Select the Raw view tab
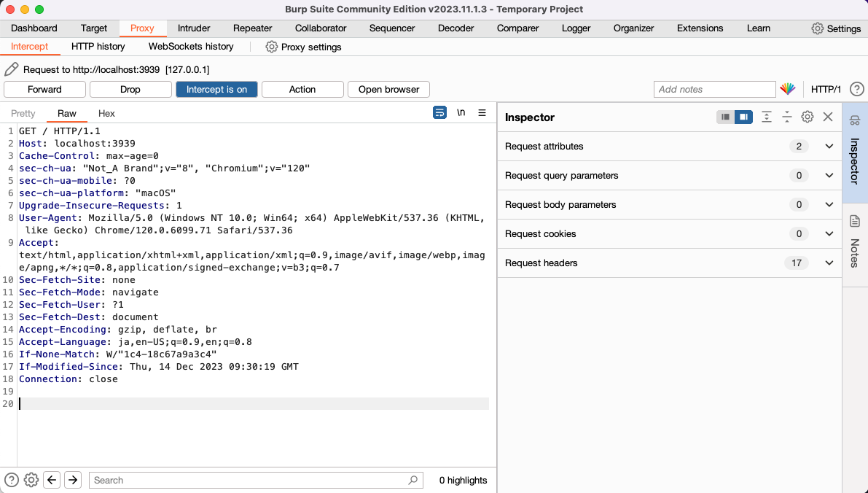Image resolution: width=868 pixels, height=493 pixels. click(67, 114)
